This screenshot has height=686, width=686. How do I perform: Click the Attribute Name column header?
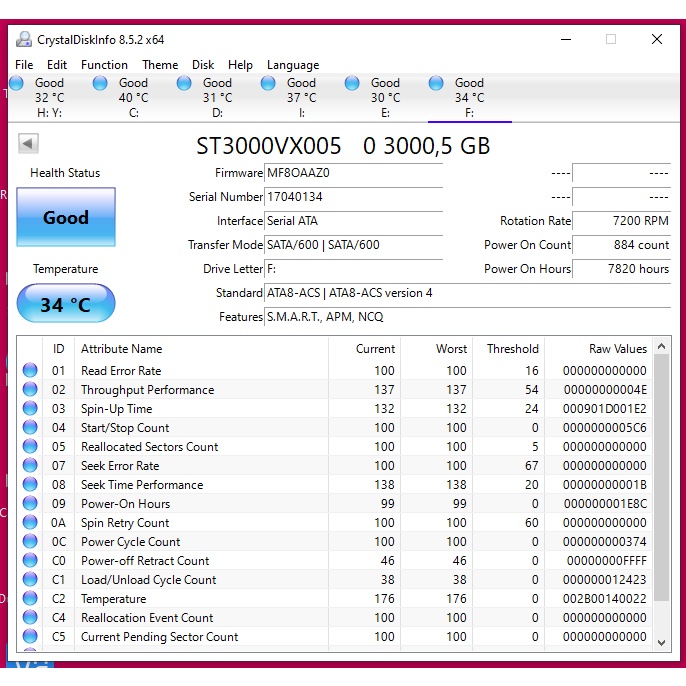coord(201,349)
